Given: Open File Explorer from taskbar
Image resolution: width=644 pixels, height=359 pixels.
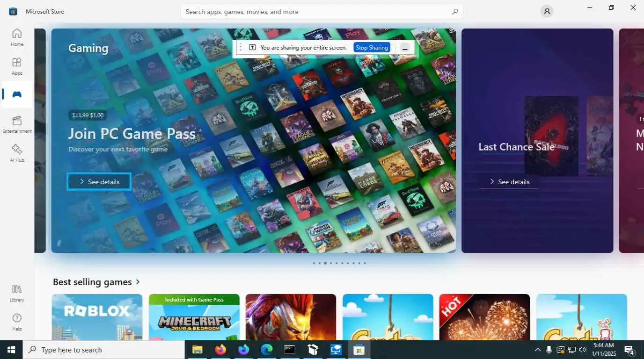Looking at the screenshot, I should tap(197, 350).
